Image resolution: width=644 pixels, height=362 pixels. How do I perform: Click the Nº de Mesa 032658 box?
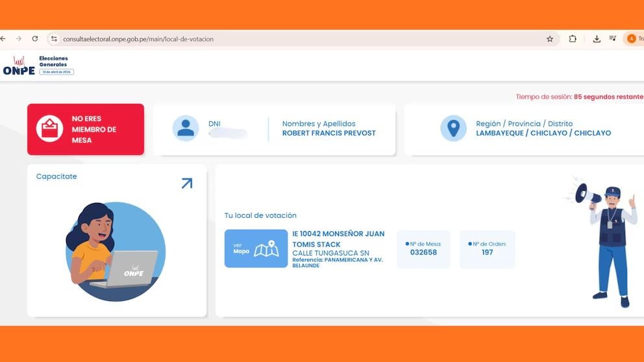coord(423,249)
